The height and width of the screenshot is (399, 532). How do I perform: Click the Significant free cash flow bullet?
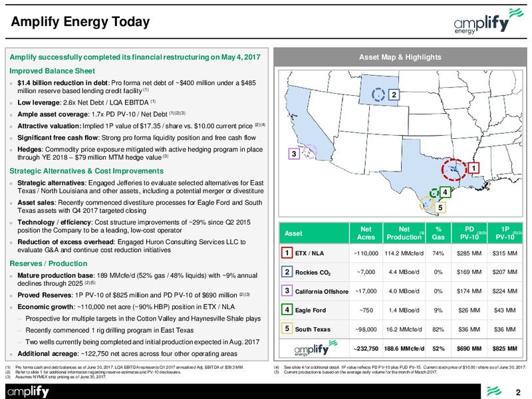[137, 138]
